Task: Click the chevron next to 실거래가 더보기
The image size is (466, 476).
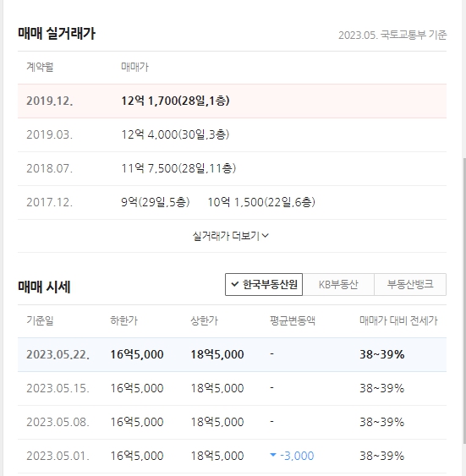Action: [265, 236]
